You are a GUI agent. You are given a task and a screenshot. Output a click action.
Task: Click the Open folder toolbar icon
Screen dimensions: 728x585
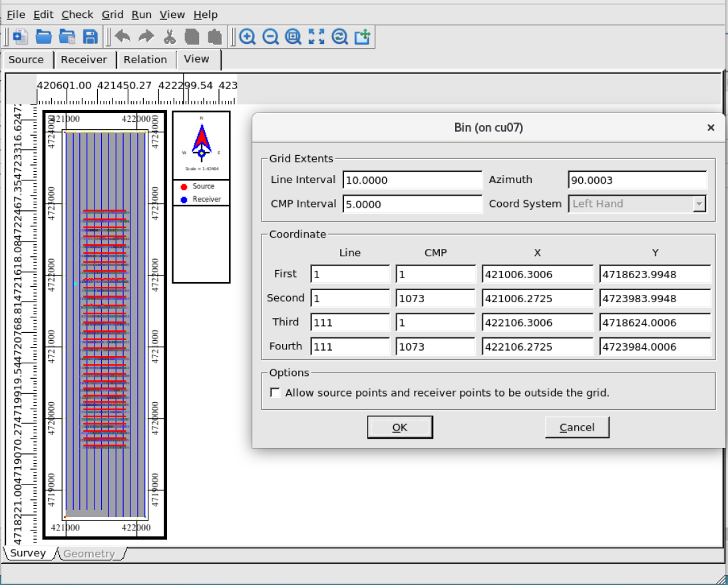coord(44,37)
